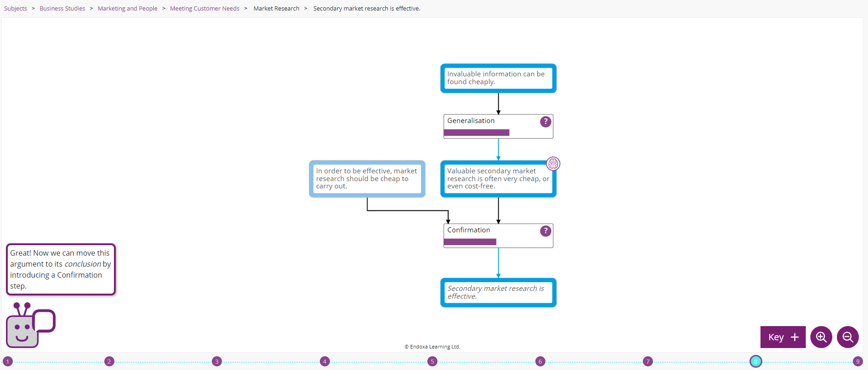Screen dimensions: 868x370
Task: Select step 9 on the timeline
Action: [858, 361]
